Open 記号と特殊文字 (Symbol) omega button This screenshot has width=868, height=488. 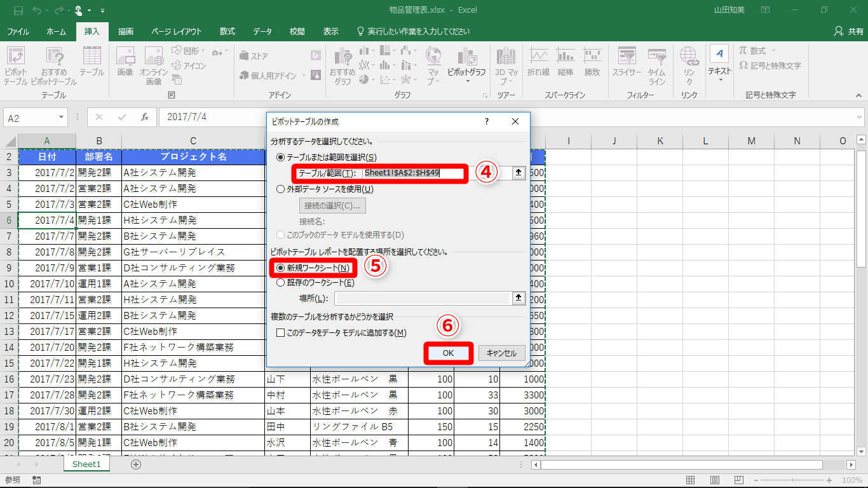pyautogui.click(x=770, y=65)
